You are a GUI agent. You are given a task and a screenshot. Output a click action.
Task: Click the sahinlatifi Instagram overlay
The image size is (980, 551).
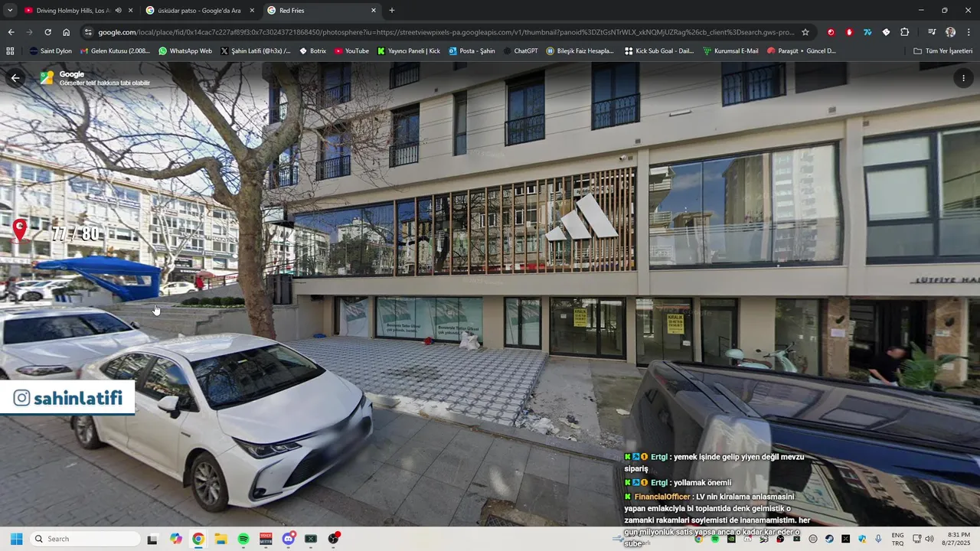(67, 398)
